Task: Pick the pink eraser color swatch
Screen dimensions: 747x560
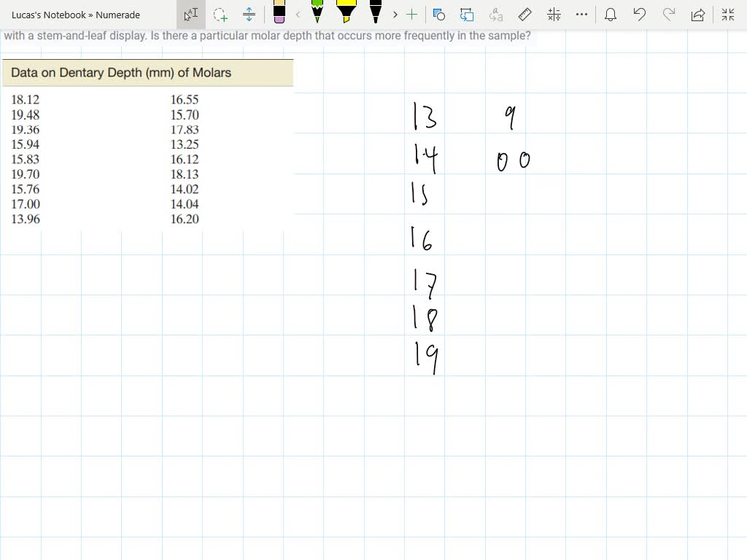Action: pyautogui.click(x=279, y=20)
